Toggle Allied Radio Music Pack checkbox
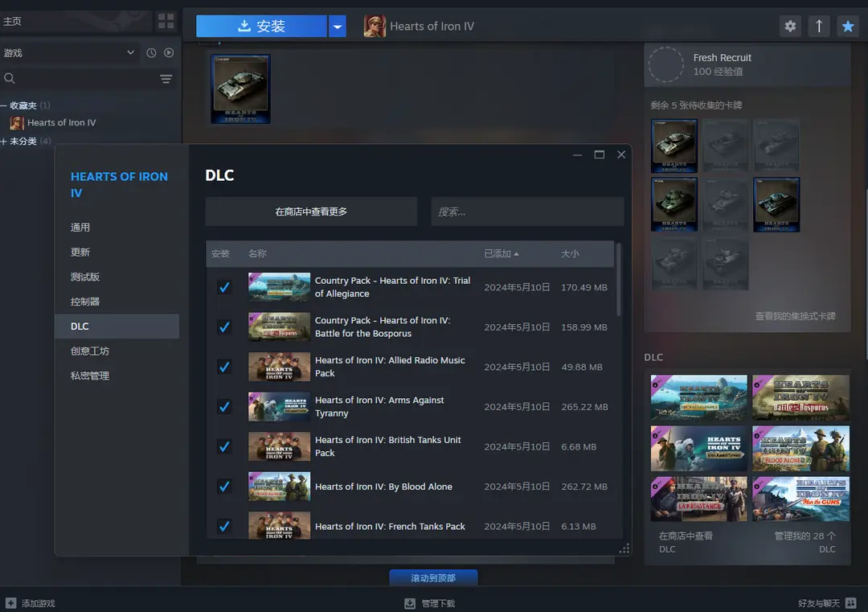Viewport: 868px width, 612px height. pos(224,367)
